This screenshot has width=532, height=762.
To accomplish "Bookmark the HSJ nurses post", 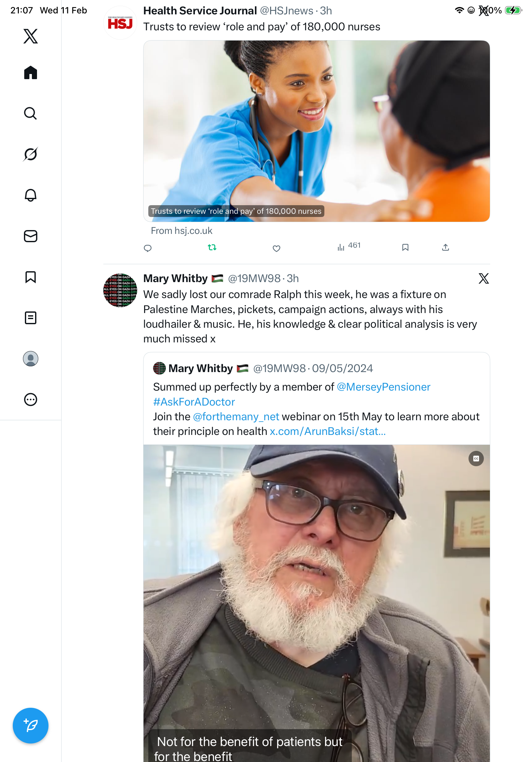I will 405,248.
